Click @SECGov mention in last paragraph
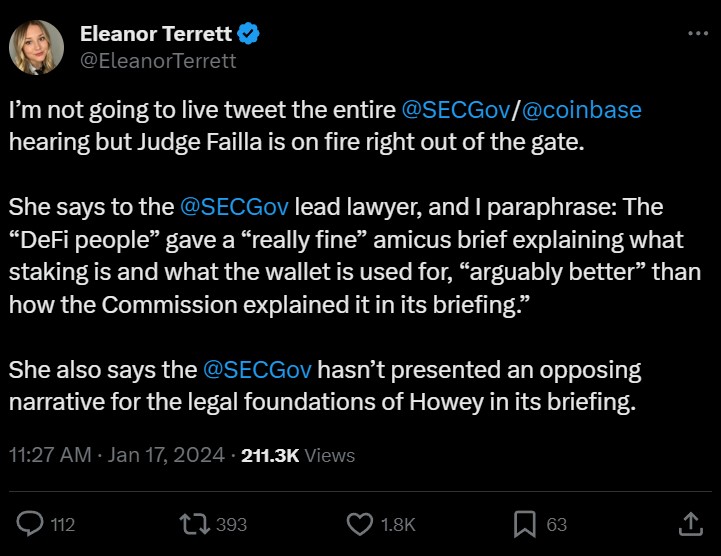Viewport: 721px width, 556px height. 258,370
